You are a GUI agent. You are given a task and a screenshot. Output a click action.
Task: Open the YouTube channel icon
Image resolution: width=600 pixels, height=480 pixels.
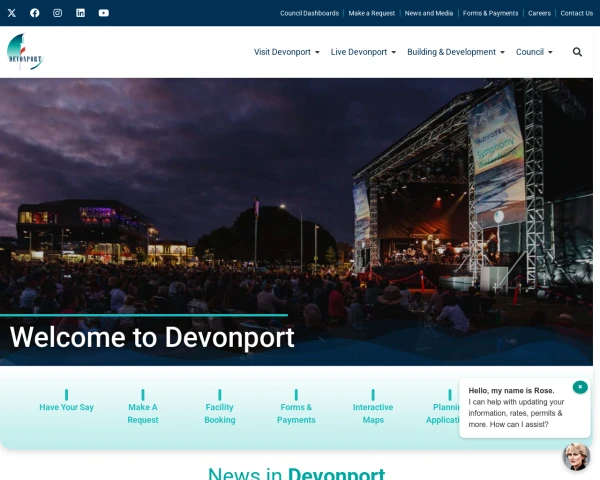(104, 13)
